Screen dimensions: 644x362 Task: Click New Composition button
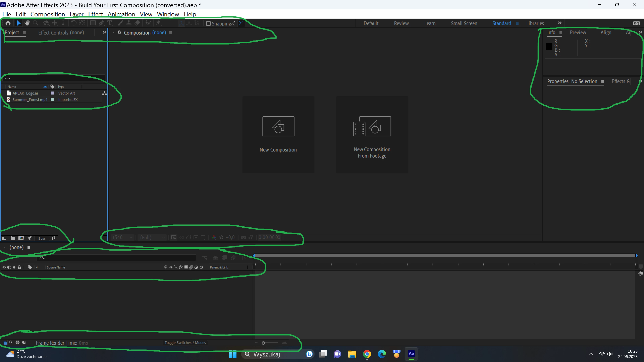pyautogui.click(x=278, y=134)
